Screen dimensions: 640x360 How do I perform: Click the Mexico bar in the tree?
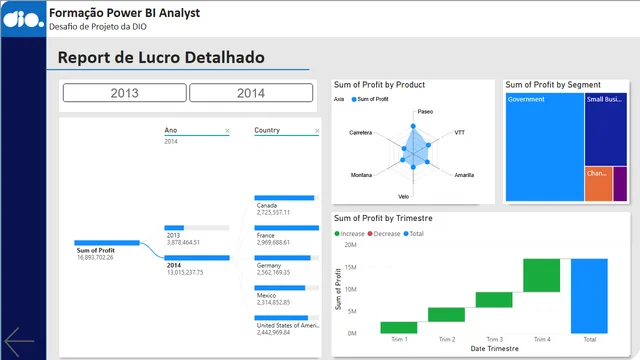[x=287, y=288]
